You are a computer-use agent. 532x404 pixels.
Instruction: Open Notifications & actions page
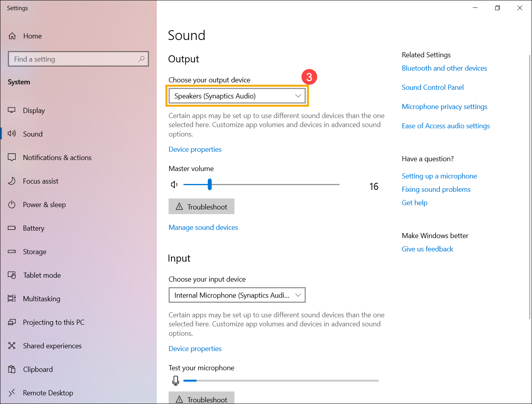[x=78, y=158]
